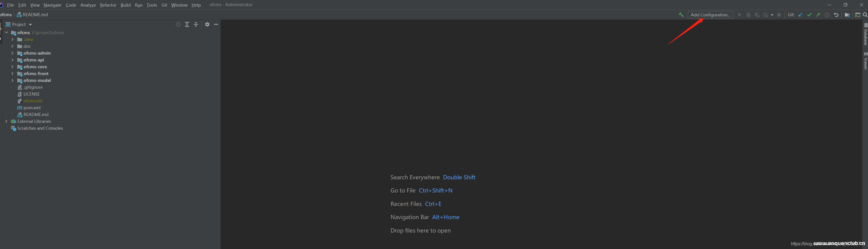Open Project Structure from the toolbar folder icon
The image size is (868, 249).
pos(847,15)
